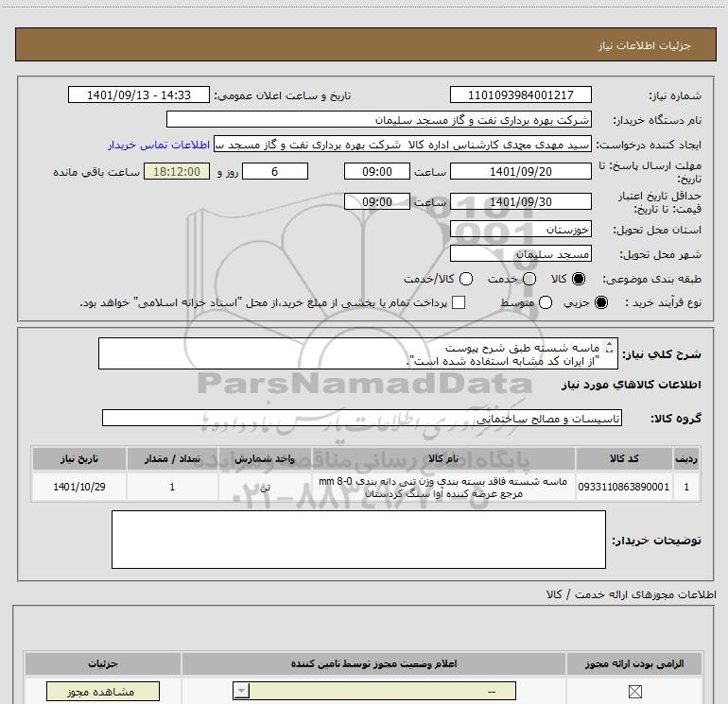Toggle the اسناد خزانه اسلامی payment checkbox
The width and height of the screenshot is (728, 704).
tap(459, 302)
